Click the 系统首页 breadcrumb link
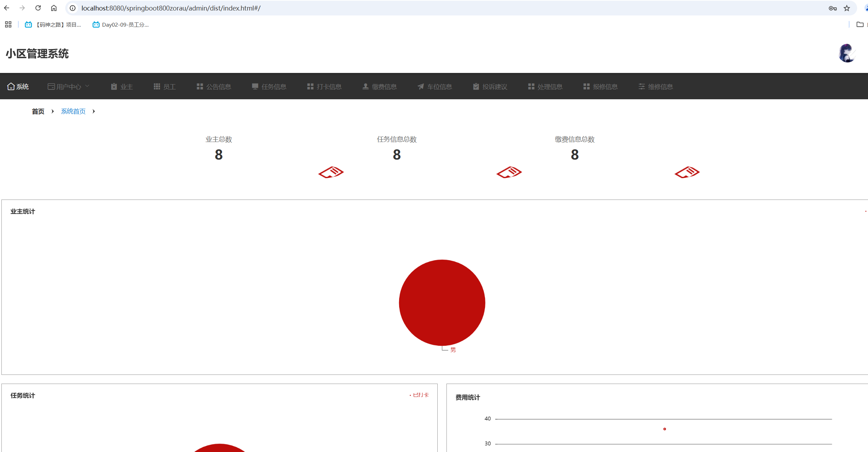Viewport: 868px width, 452px height. point(73,112)
